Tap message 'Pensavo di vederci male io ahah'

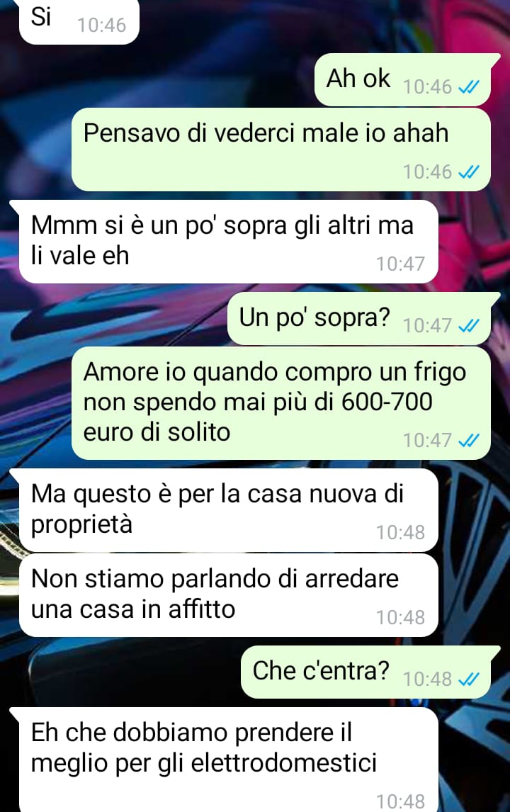(280, 149)
